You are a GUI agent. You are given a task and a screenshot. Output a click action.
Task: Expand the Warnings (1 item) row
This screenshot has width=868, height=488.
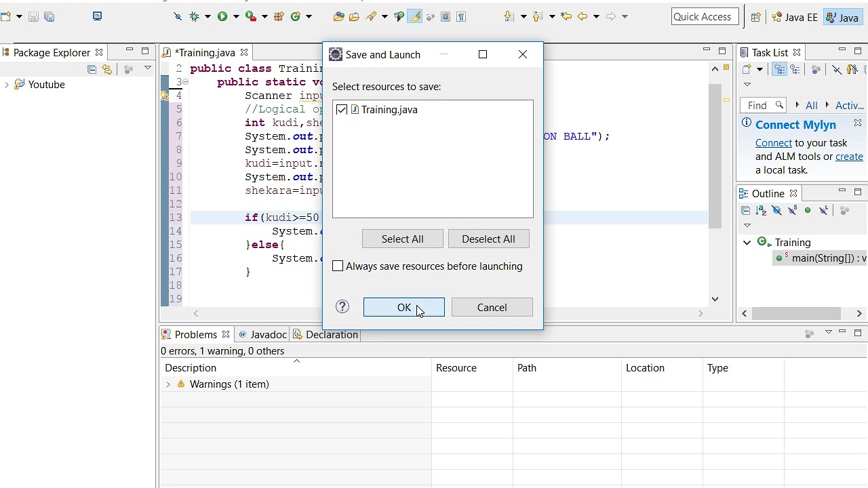168,384
